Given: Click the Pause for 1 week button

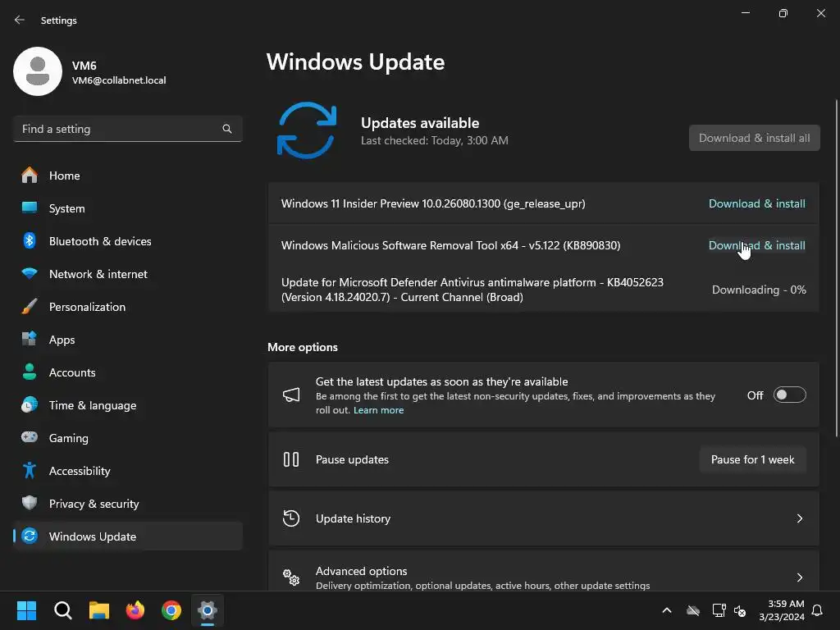Looking at the screenshot, I should 752,459.
